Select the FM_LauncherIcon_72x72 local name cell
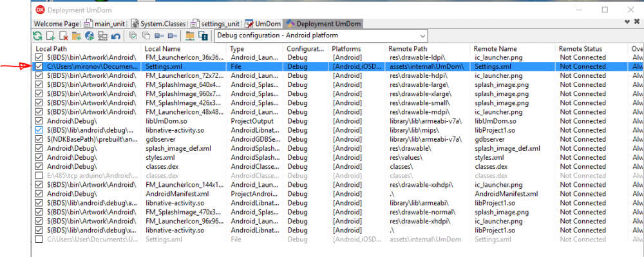This screenshot has width=644, height=257. [x=184, y=75]
